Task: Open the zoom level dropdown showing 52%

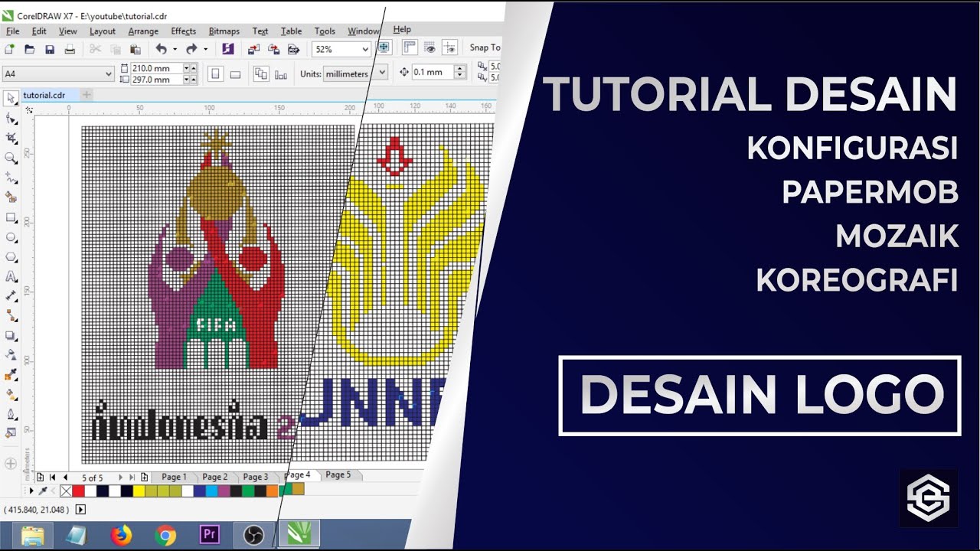Action: click(365, 49)
